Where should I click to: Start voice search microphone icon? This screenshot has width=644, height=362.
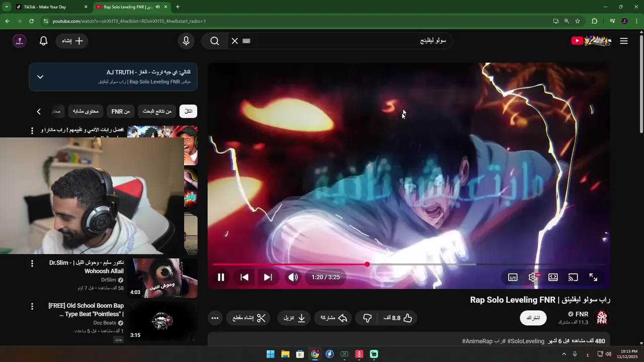coord(186,41)
